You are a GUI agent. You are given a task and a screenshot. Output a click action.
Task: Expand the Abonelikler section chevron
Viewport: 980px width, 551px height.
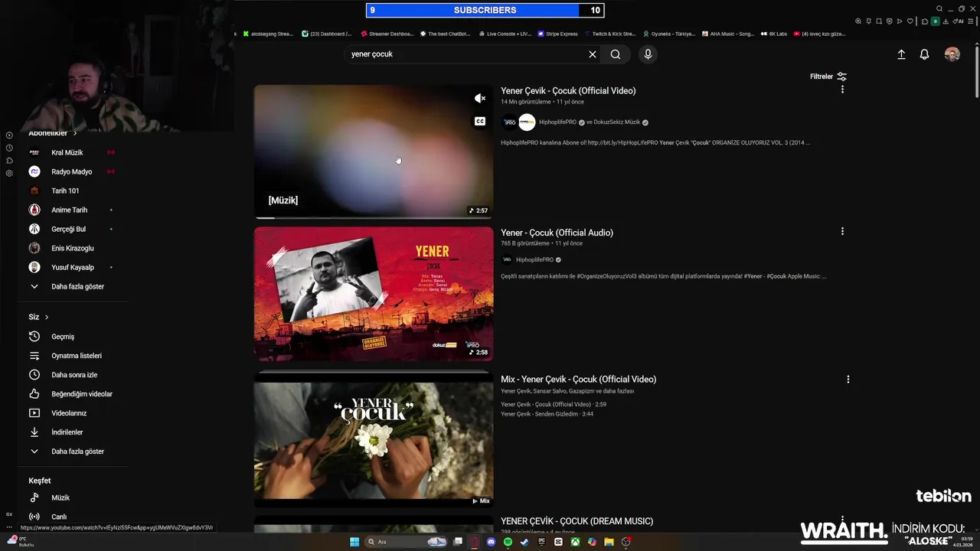tap(75, 133)
